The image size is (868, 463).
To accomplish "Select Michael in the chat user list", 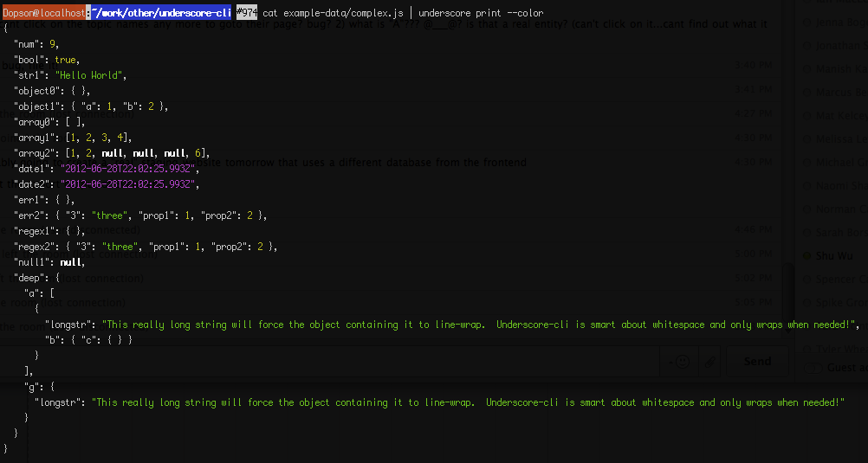I will 841,162.
